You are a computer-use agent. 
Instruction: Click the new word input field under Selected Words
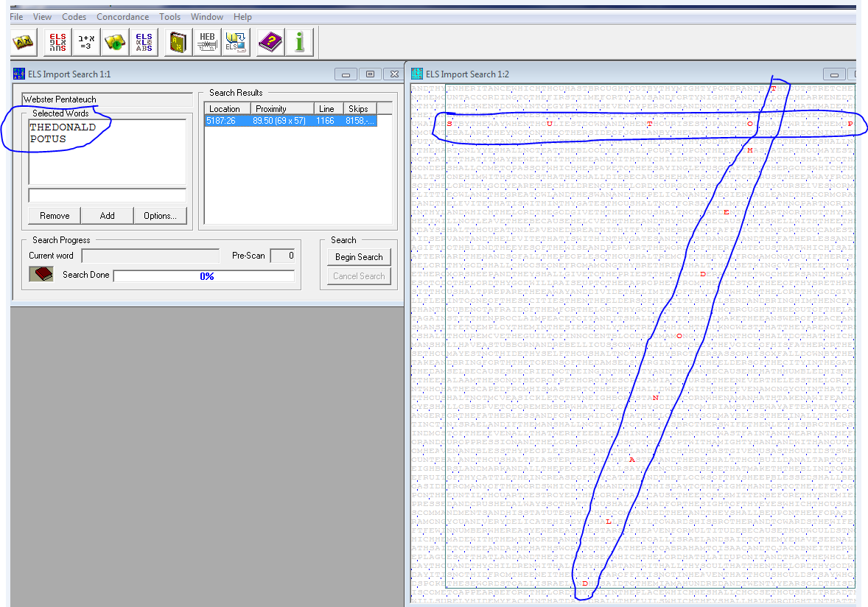coord(108,195)
